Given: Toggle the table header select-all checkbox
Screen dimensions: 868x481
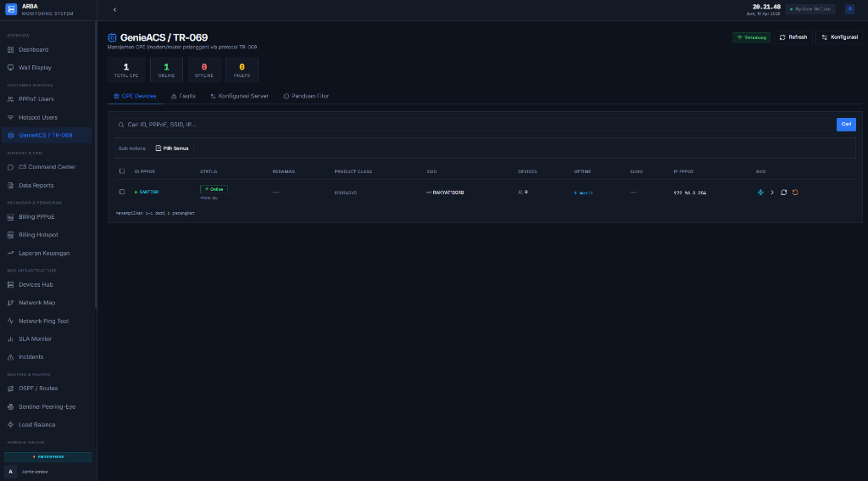Looking at the screenshot, I should 122,171.
